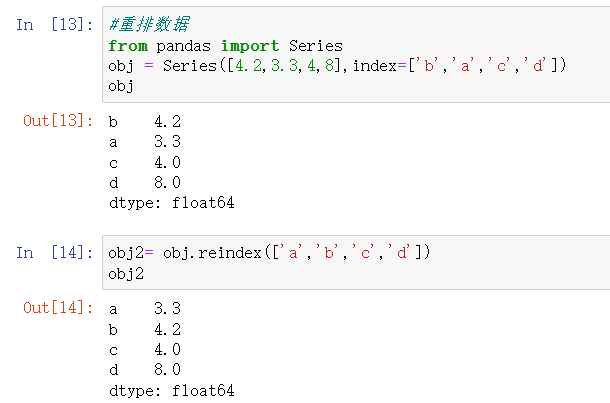Click the 'from pandas import Series' line
This screenshot has height=403, width=610.
[x=225, y=46]
